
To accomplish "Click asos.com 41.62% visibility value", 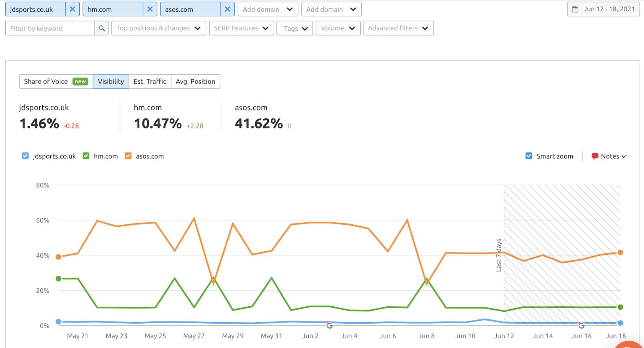I will pyautogui.click(x=259, y=124).
